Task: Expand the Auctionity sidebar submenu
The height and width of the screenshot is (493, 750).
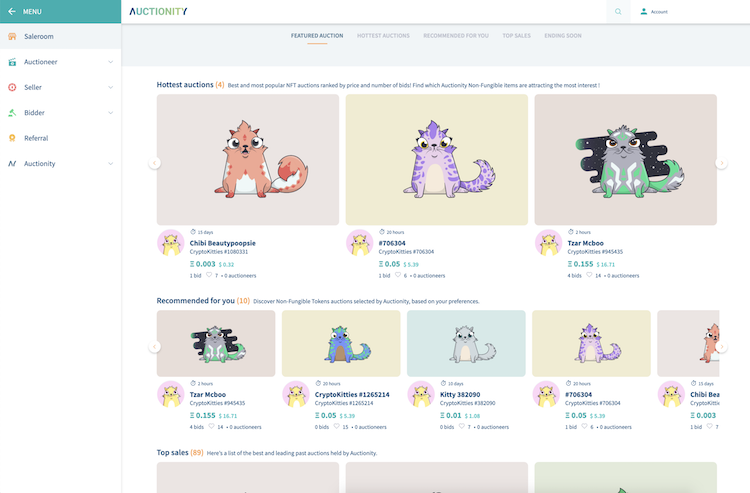Action: [x=111, y=164]
